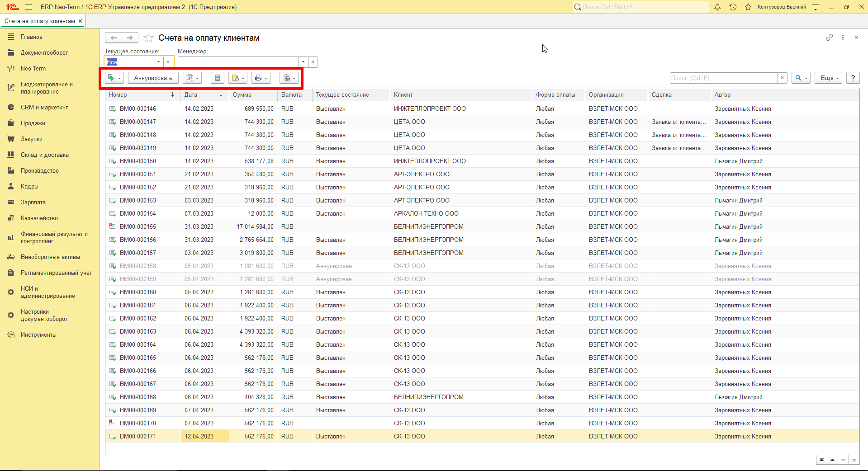
Task: Expand the Текущее состояние dropdown
Action: click(158, 62)
